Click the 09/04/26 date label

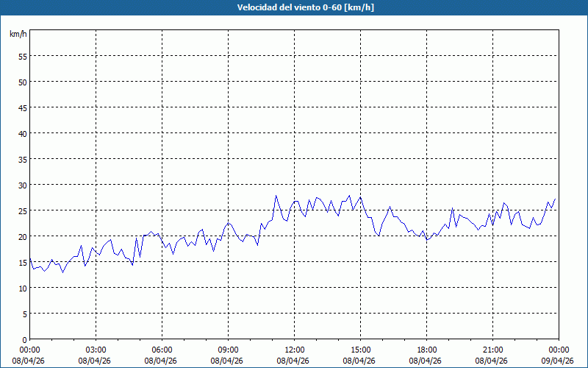(558, 361)
